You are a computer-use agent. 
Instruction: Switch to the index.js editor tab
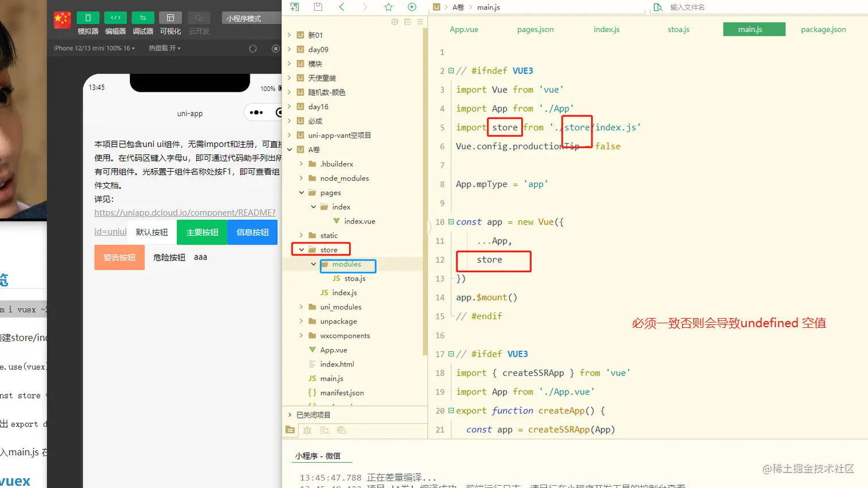click(x=607, y=29)
